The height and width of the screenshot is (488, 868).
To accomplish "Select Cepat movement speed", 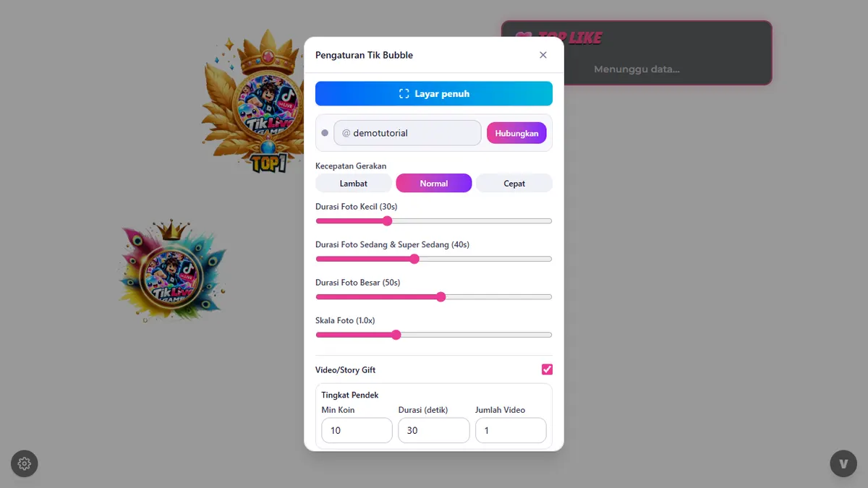I will click(x=514, y=184).
